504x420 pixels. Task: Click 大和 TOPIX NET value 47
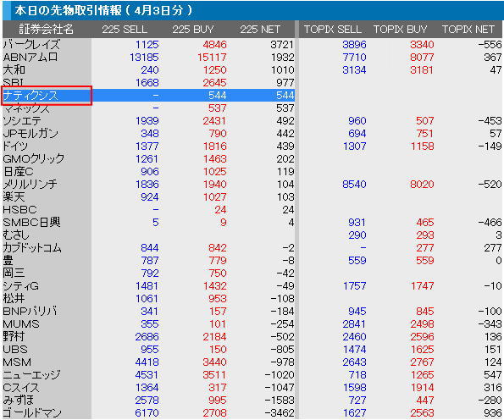tap(496, 70)
